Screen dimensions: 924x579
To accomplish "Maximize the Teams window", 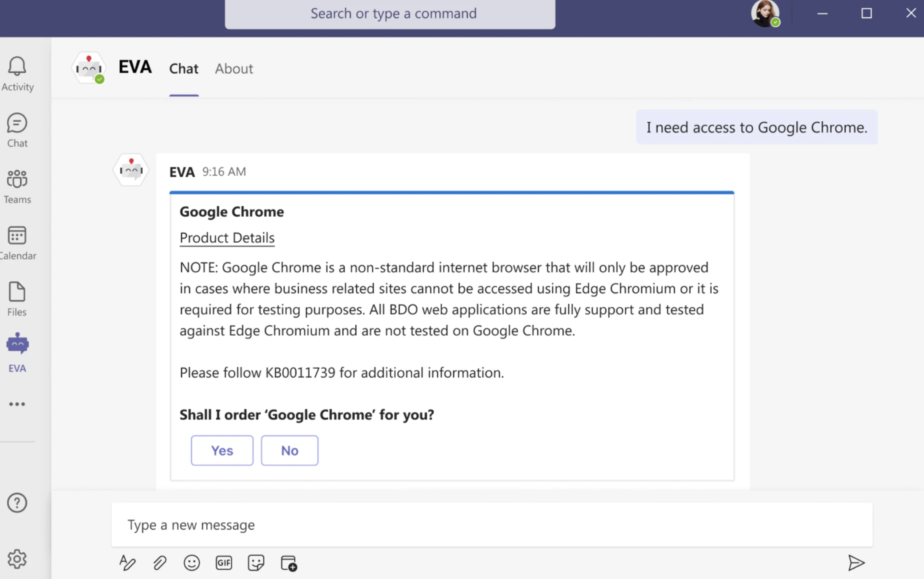I will pyautogui.click(x=866, y=13).
